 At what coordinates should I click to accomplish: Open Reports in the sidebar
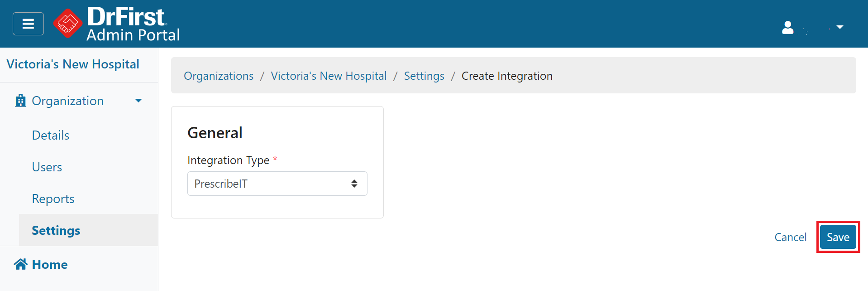click(x=53, y=199)
